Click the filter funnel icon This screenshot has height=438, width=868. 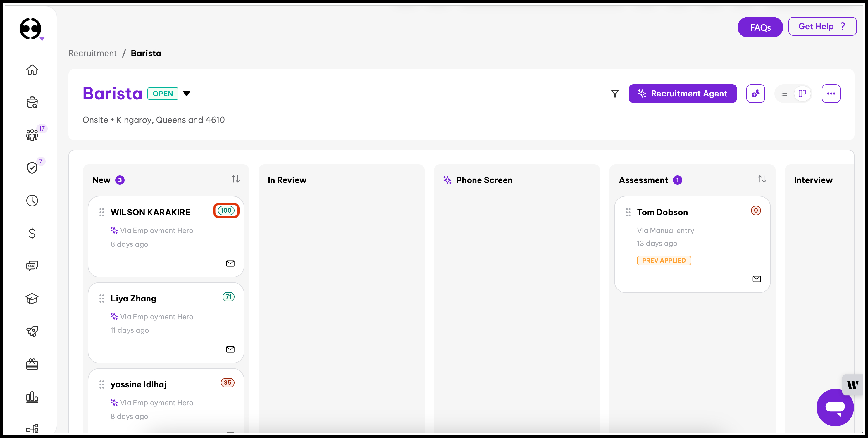(x=615, y=94)
